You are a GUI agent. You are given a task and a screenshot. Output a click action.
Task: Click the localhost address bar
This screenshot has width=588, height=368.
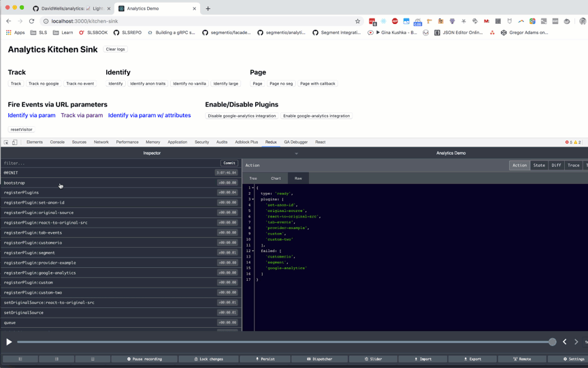[x=199, y=21]
